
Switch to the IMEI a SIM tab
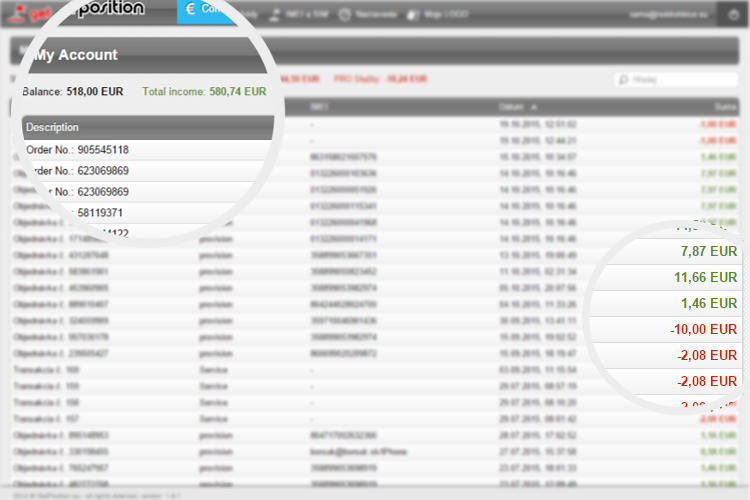298,14
